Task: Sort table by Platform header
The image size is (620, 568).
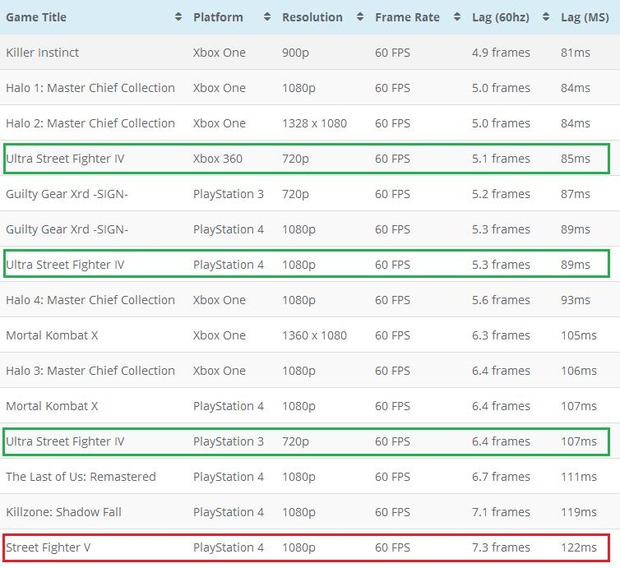Action: click(x=218, y=17)
